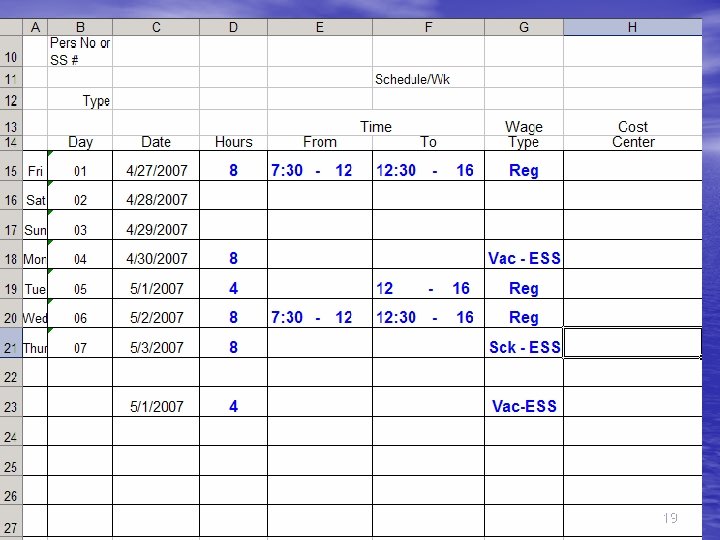Select column F header

point(428,27)
